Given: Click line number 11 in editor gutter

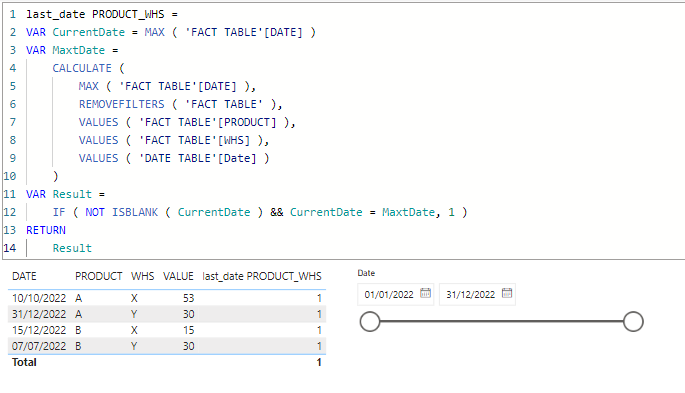Looking at the screenshot, I should click(x=10, y=194).
